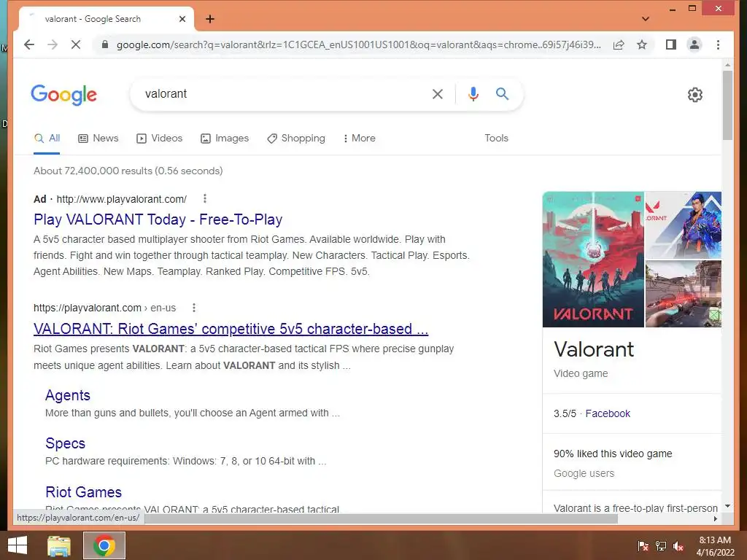Click "90% liked this video game" text
The height and width of the screenshot is (560, 747).
[613, 454]
